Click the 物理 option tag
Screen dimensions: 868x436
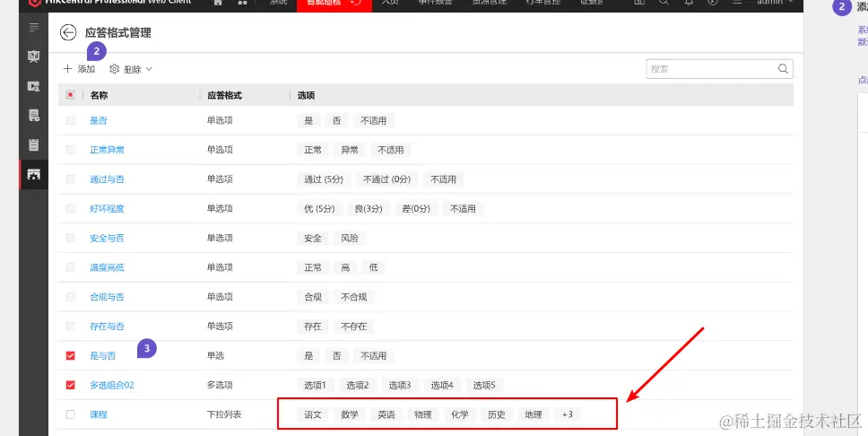tap(423, 414)
